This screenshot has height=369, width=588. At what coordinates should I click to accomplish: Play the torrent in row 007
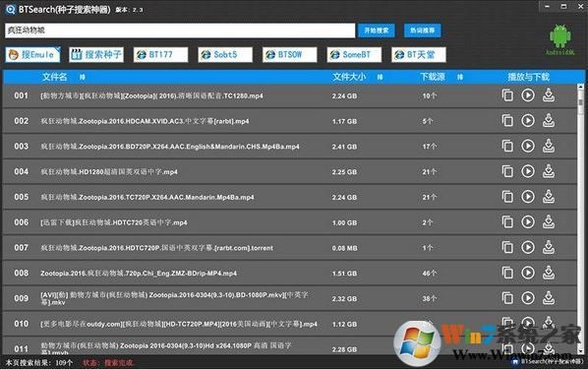click(x=528, y=247)
